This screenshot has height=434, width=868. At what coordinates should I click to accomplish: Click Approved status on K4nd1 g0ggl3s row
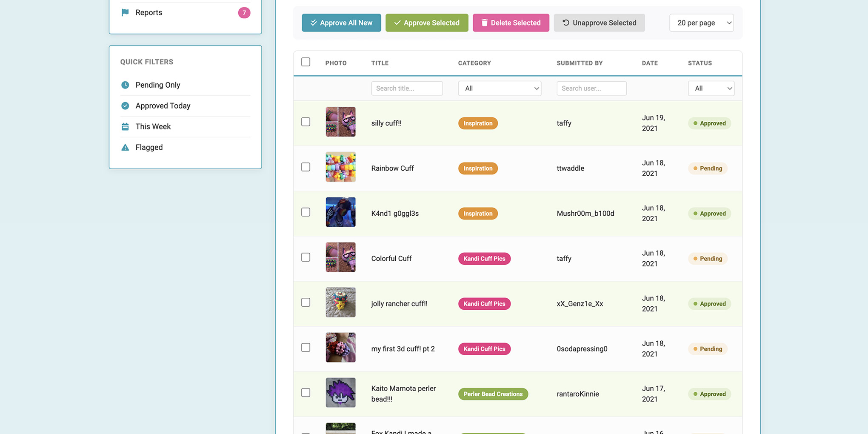[x=709, y=213]
